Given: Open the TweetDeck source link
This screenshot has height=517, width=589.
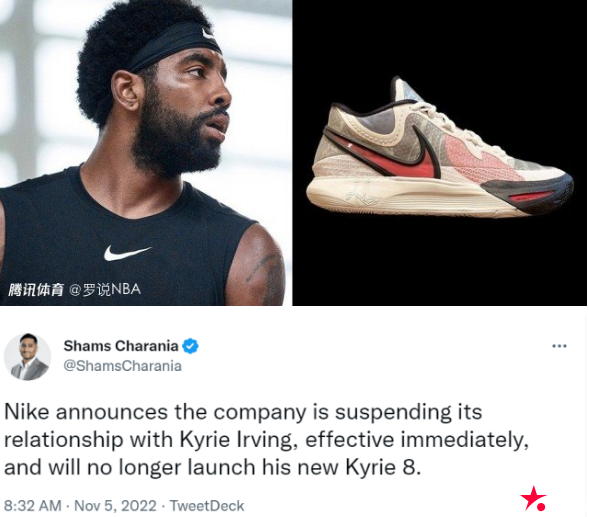Looking at the screenshot, I should pyautogui.click(x=207, y=506).
